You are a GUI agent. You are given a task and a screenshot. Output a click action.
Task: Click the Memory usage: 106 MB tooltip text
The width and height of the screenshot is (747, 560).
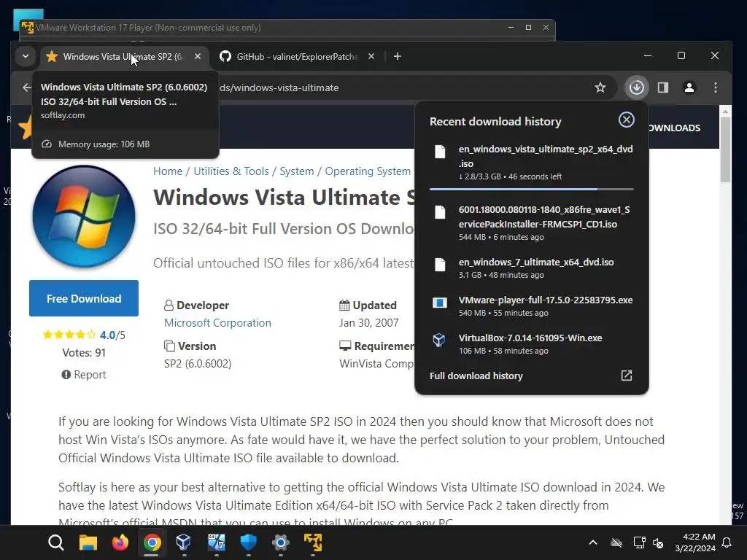pos(104,144)
